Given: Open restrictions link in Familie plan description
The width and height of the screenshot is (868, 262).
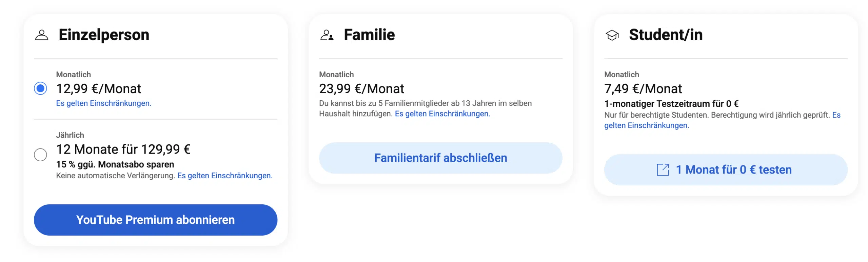Looking at the screenshot, I should (x=442, y=114).
